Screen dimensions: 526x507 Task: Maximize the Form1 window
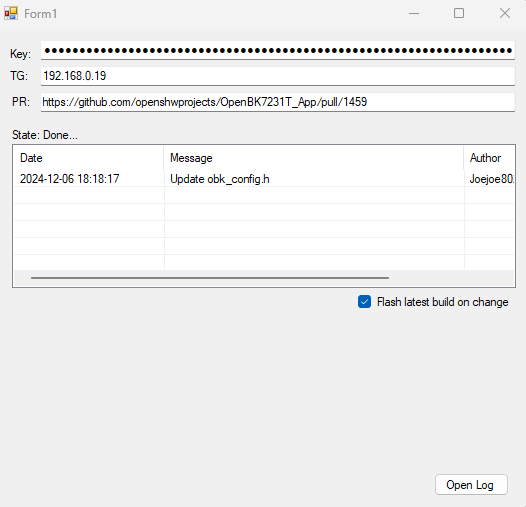[x=459, y=13]
